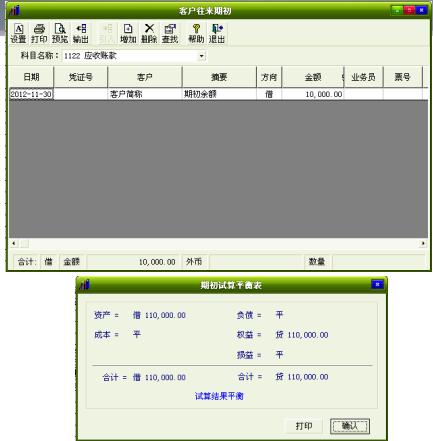Click horizontal scrollbar right arrow

pyautogui.click(x=423, y=243)
